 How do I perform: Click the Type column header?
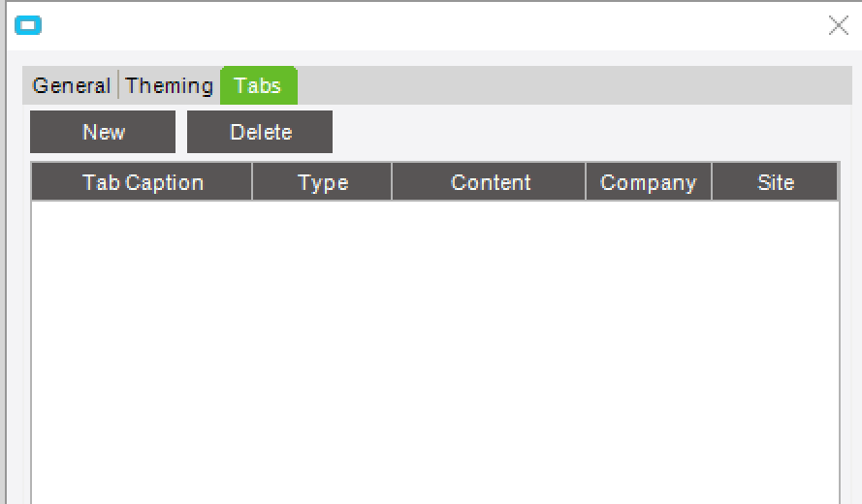point(323,182)
